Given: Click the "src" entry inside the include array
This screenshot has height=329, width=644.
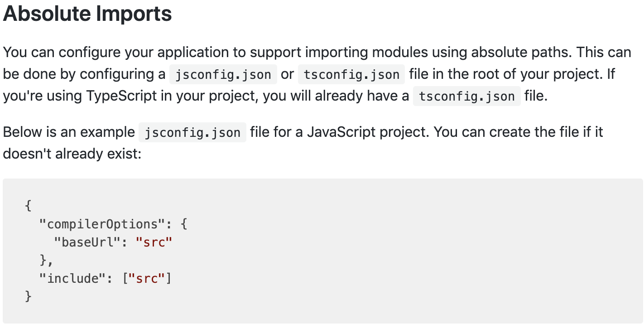Looking at the screenshot, I should tap(147, 278).
